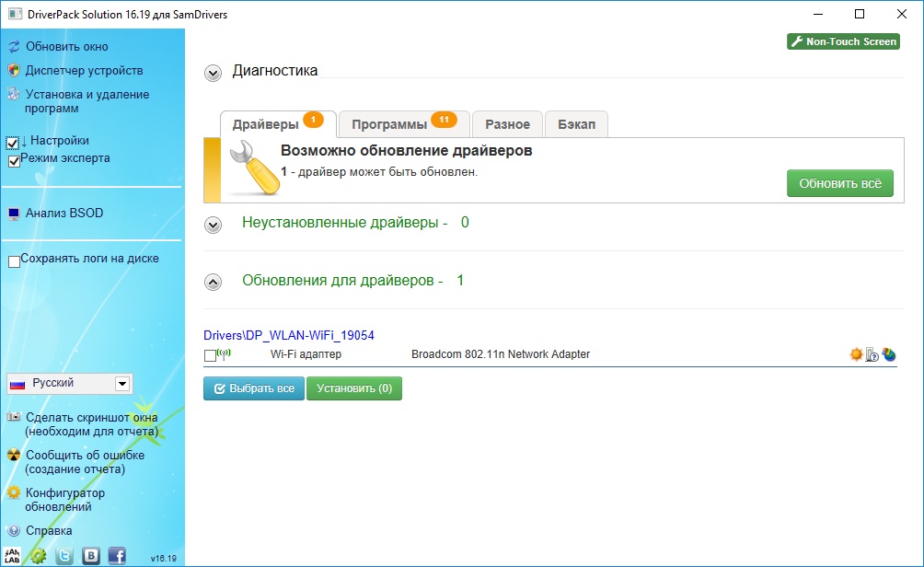Open the SamLab logo icon
The height and width of the screenshot is (567, 924).
click(x=13, y=555)
